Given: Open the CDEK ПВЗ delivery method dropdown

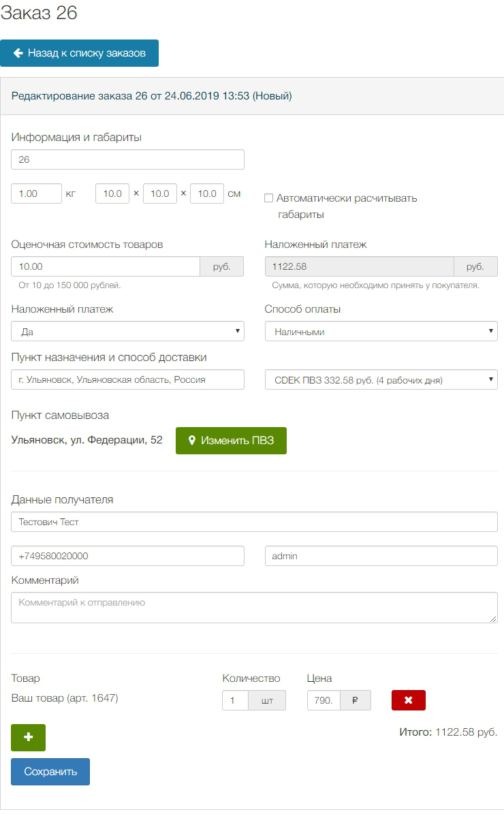Looking at the screenshot, I should coord(381,379).
